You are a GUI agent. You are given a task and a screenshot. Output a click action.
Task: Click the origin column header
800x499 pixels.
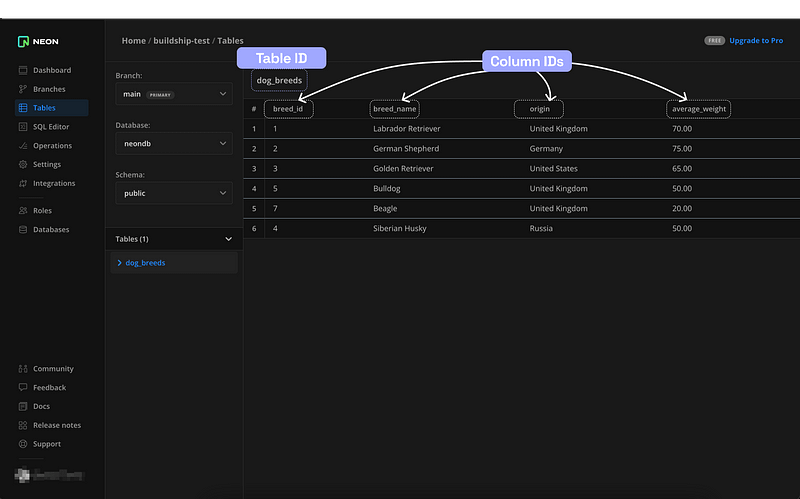pos(539,109)
